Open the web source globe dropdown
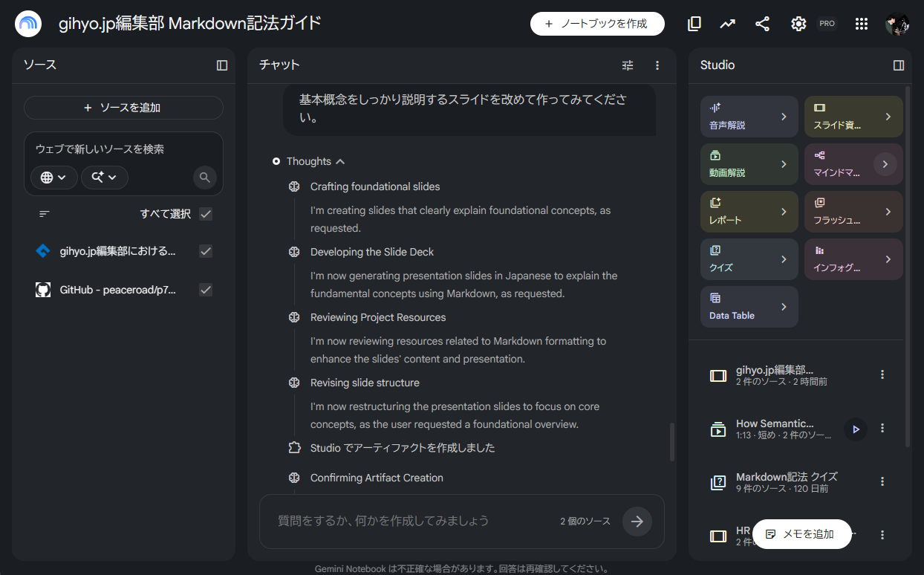 pos(54,178)
